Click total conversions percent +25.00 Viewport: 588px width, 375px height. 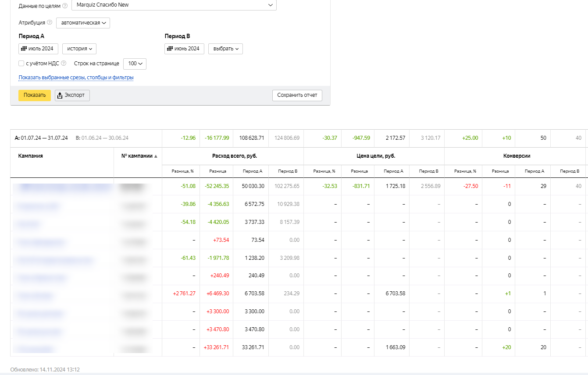pyautogui.click(x=470, y=138)
